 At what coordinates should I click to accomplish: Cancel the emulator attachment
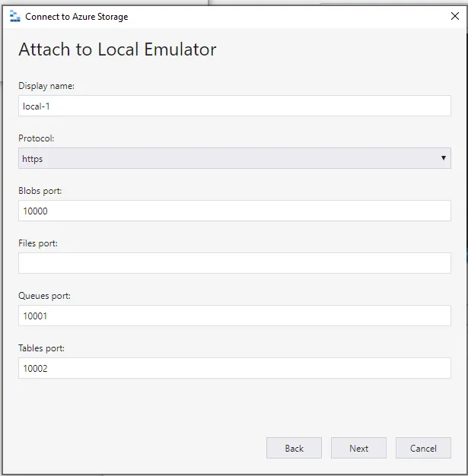pyautogui.click(x=423, y=448)
